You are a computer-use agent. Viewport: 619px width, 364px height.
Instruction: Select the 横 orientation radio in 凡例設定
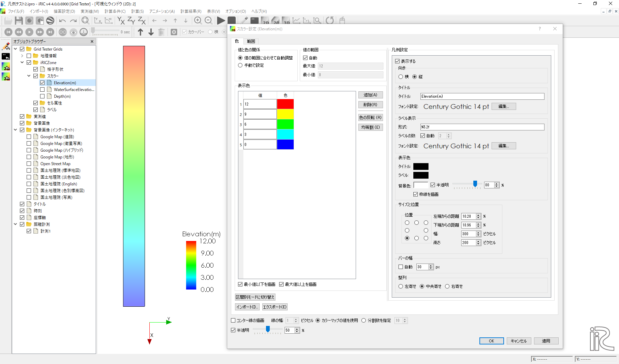tap(401, 77)
